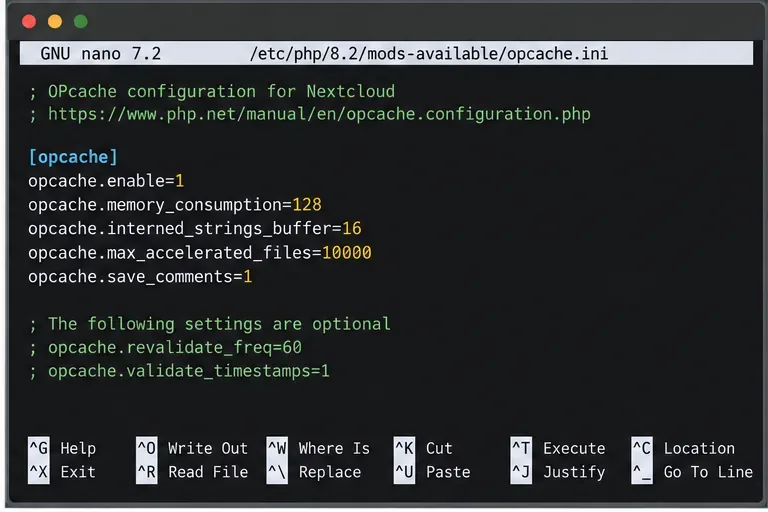Click the ^K Cut shortcut key
Image resolution: width=768 pixels, height=512 pixels.
tap(404, 448)
